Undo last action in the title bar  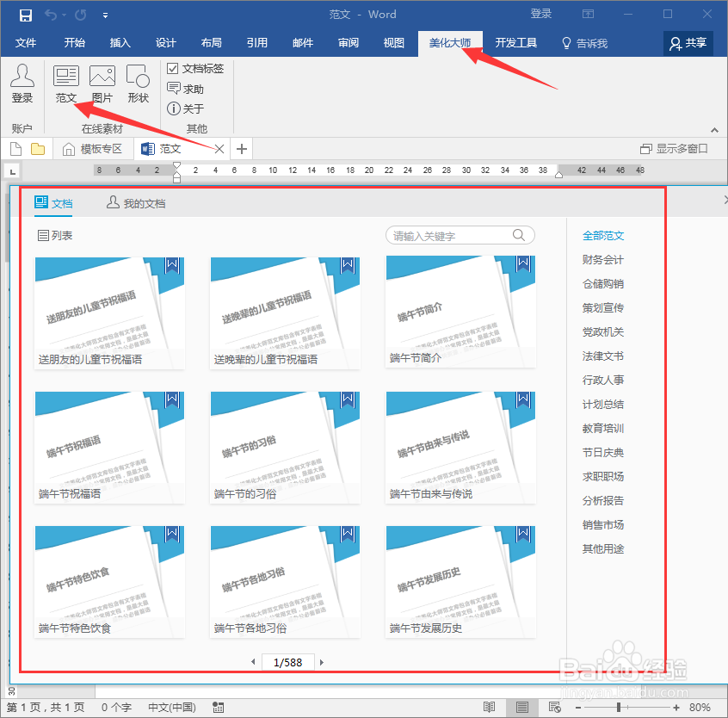pyautogui.click(x=51, y=15)
